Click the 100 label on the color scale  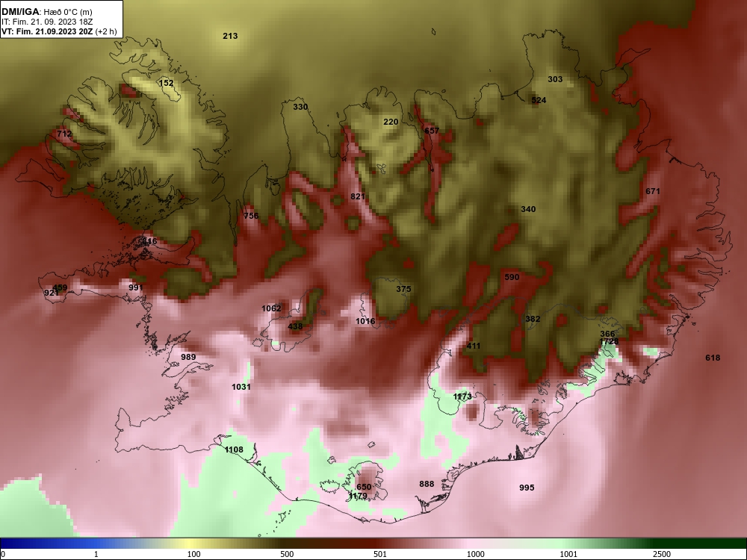coord(193,554)
